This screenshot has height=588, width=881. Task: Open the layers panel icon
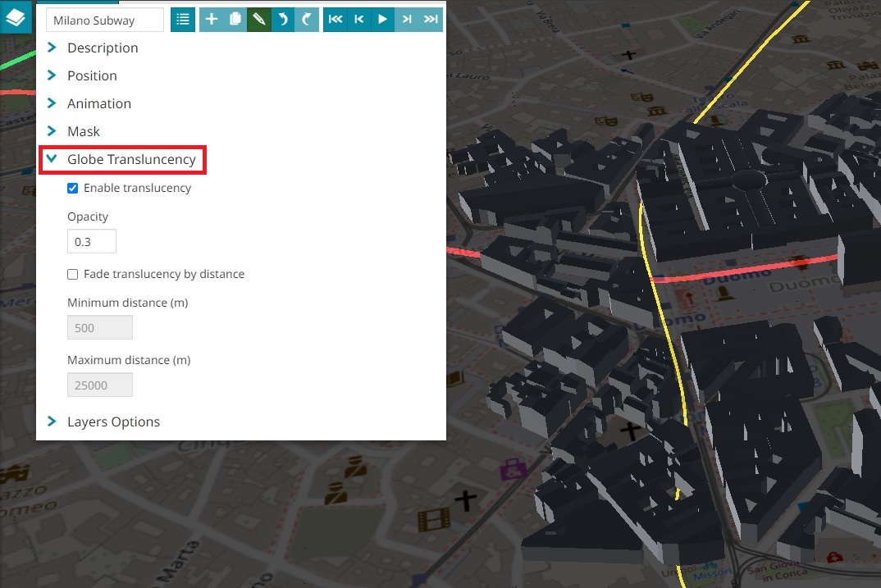tap(16, 16)
